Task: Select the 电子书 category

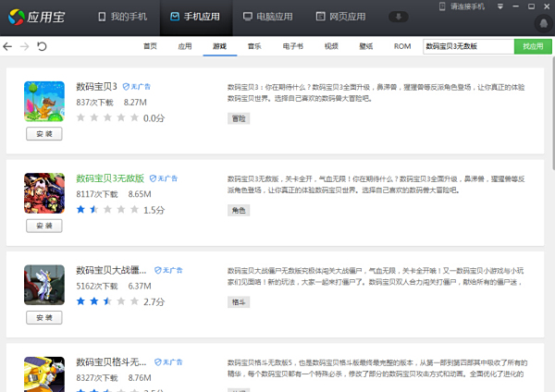Action: 292,46
